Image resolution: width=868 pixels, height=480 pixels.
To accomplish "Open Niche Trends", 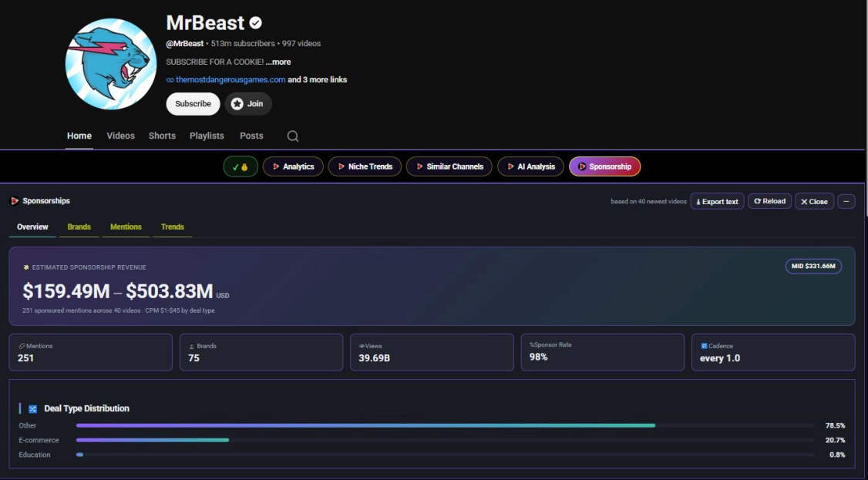I will [365, 166].
